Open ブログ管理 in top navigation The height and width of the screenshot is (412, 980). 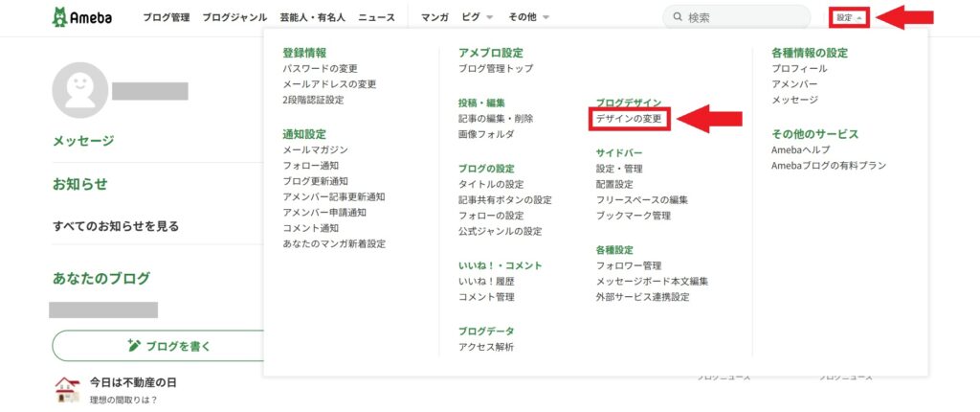pyautogui.click(x=167, y=17)
